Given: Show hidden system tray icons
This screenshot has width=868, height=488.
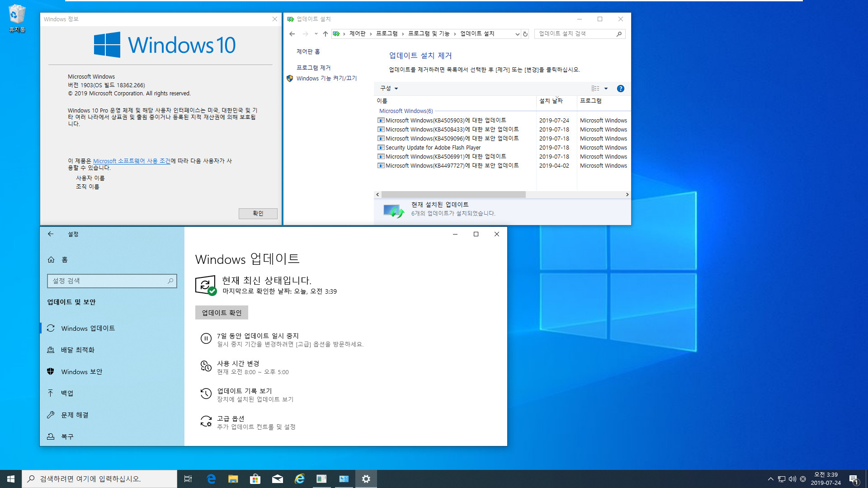Looking at the screenshot, I should click(x=770, y=479).
